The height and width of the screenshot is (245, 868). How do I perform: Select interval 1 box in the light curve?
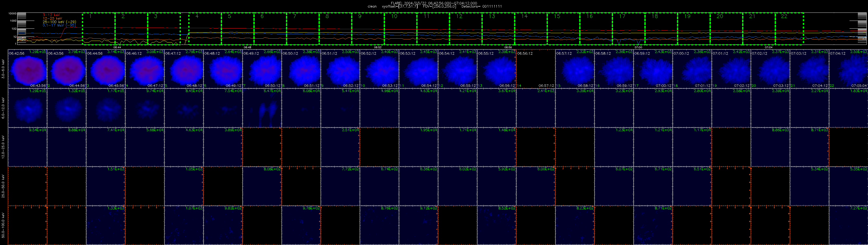coord(99,29)
